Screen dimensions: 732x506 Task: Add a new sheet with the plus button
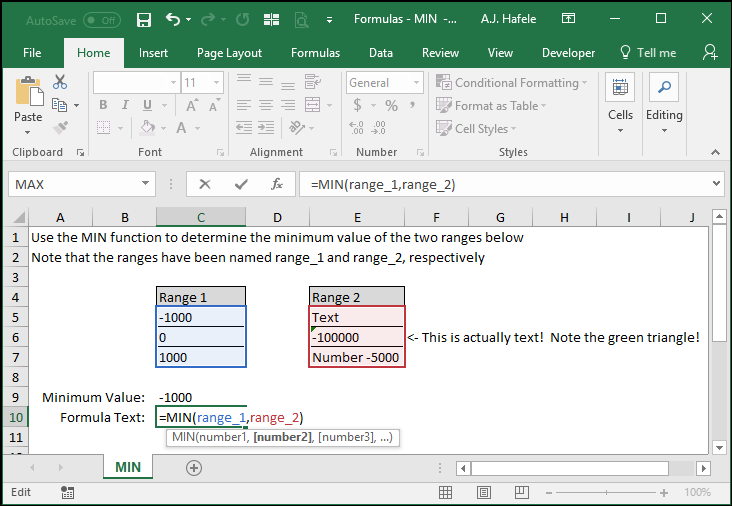coord(194,468)
